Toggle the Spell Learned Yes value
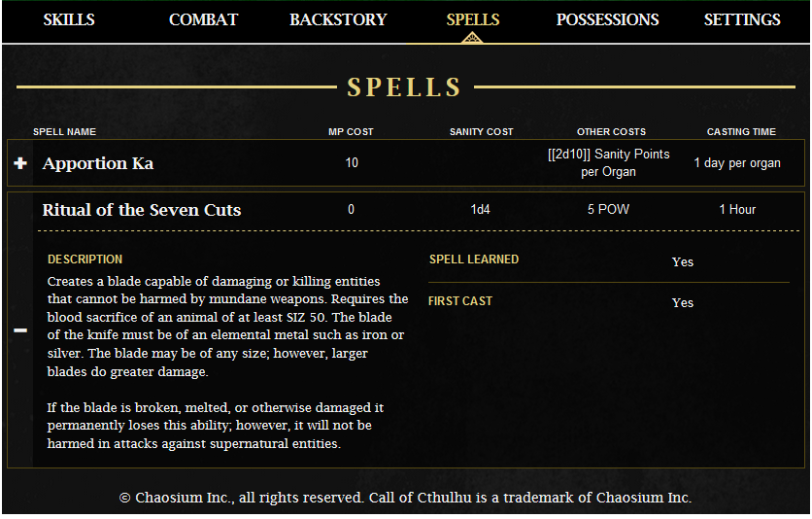812x519 pixels. [683, 262]
